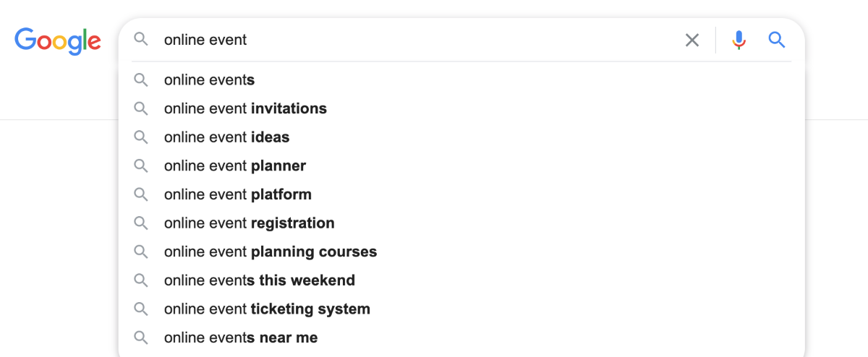This screenshot has width=868, height=357.
Task: Select 'online event platform' suggestion
Action: coord(461,194)
